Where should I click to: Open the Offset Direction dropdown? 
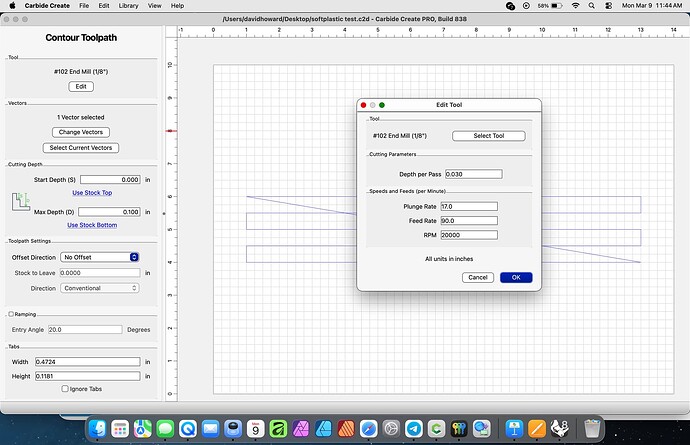point(100,257)
